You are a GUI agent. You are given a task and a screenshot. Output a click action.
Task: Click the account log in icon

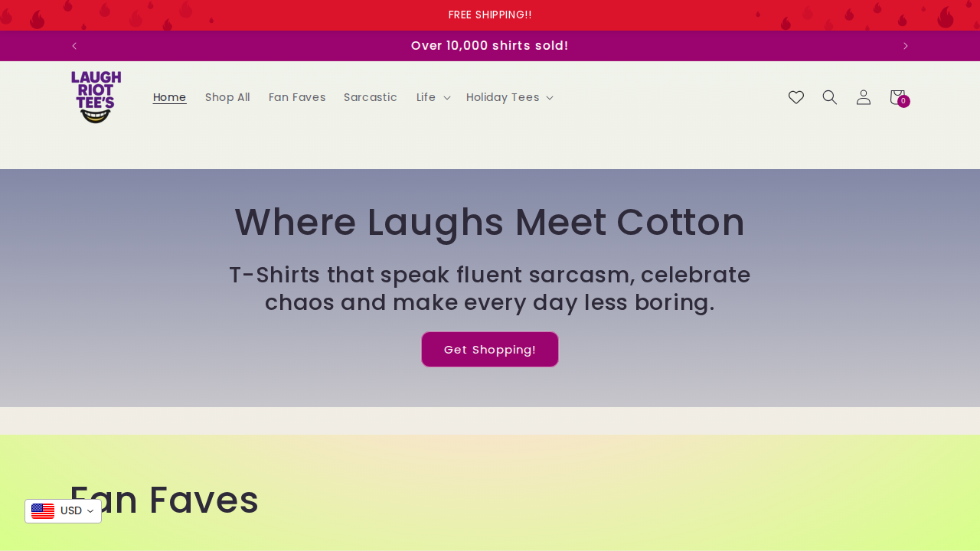pos(861,97)
